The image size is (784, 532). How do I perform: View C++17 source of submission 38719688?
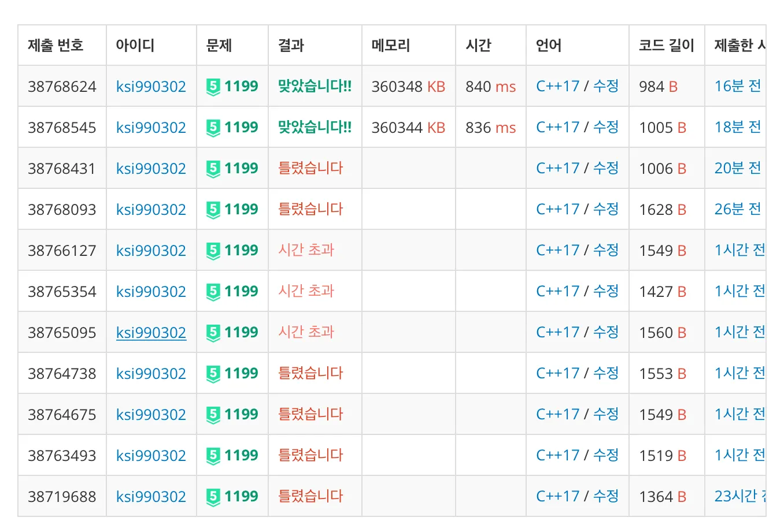click(557, 497)
